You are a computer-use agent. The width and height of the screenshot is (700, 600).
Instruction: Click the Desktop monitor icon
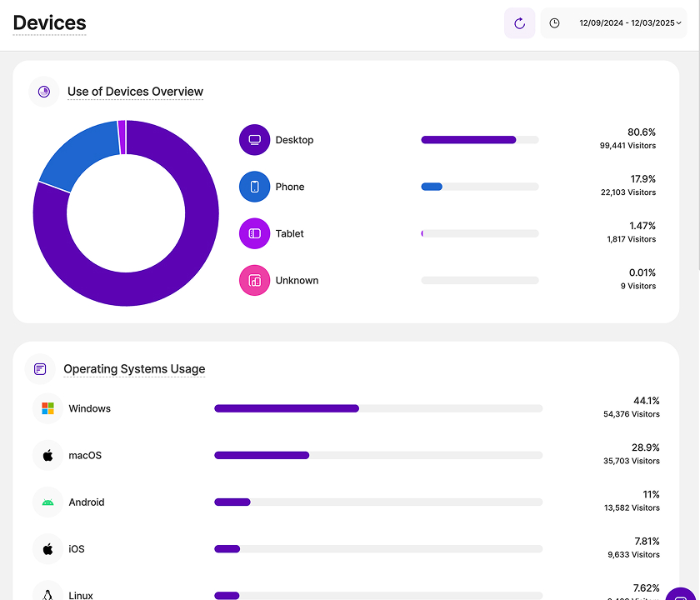(x=254, y=139)
